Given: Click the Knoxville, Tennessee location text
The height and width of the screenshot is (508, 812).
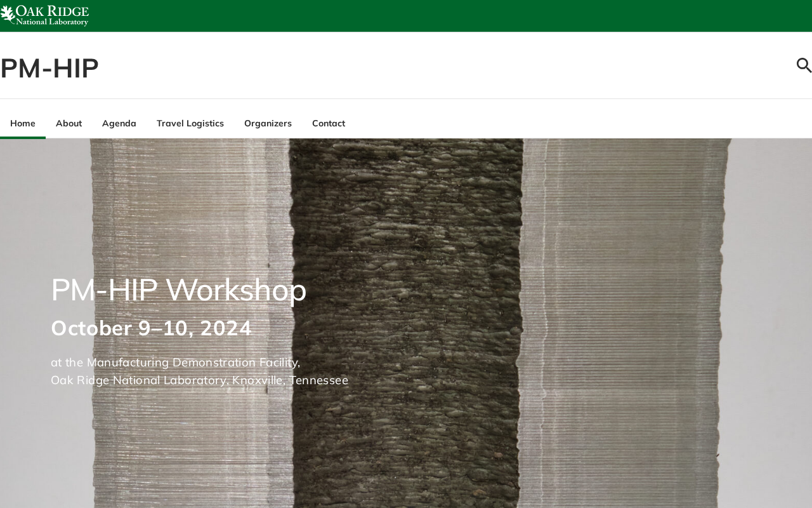Looking at the screenshot, I should 291,380.
